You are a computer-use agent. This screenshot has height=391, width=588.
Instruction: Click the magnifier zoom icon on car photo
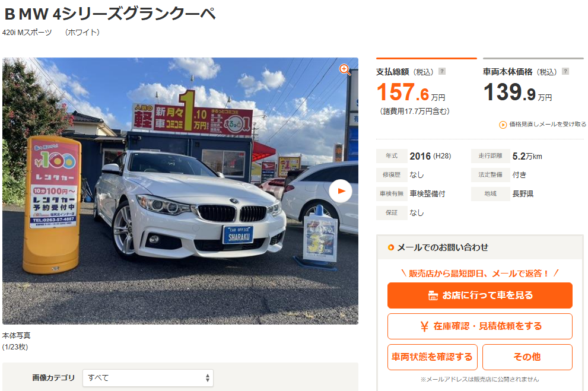(345, 69)
